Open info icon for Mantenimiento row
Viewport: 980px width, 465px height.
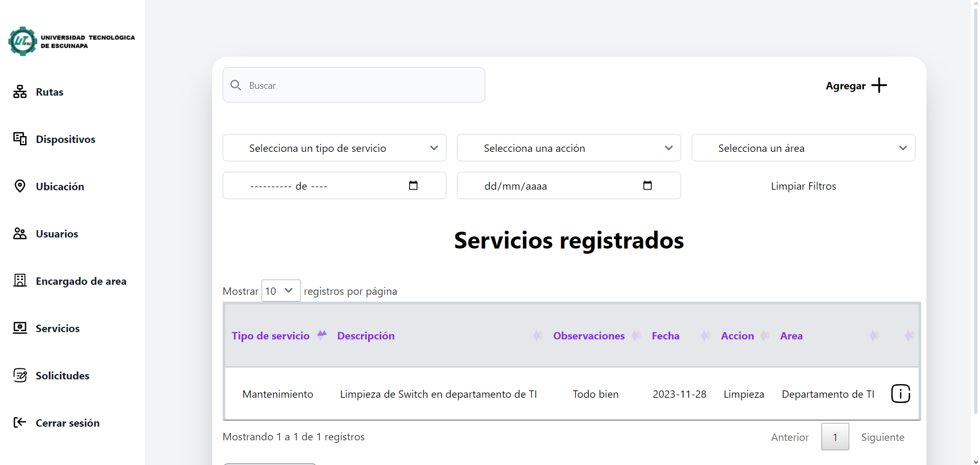tap(900, 394)
